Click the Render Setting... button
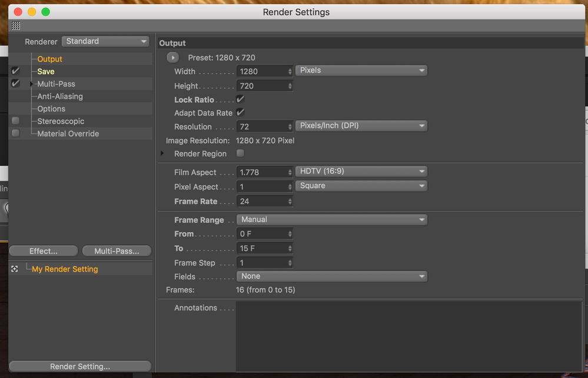 [x=80, y=366]
